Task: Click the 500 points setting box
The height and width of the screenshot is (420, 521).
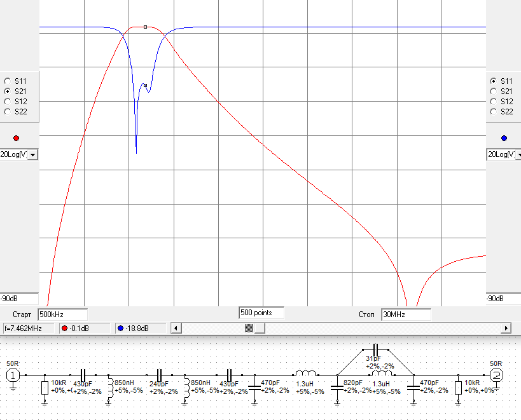Action: point(261,313)
